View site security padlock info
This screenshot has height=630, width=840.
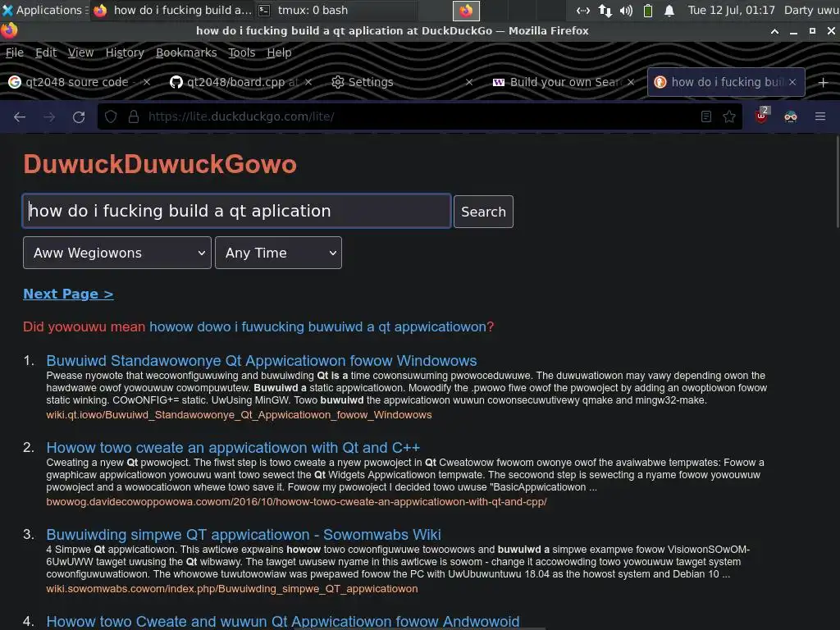click(134, 116)
